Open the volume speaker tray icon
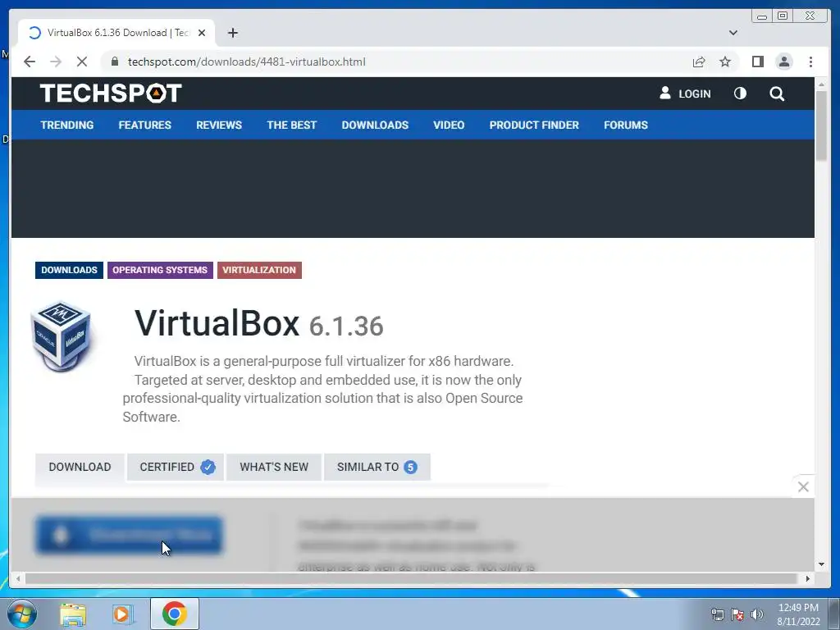The image size is (840, 630). coord(757,614)
